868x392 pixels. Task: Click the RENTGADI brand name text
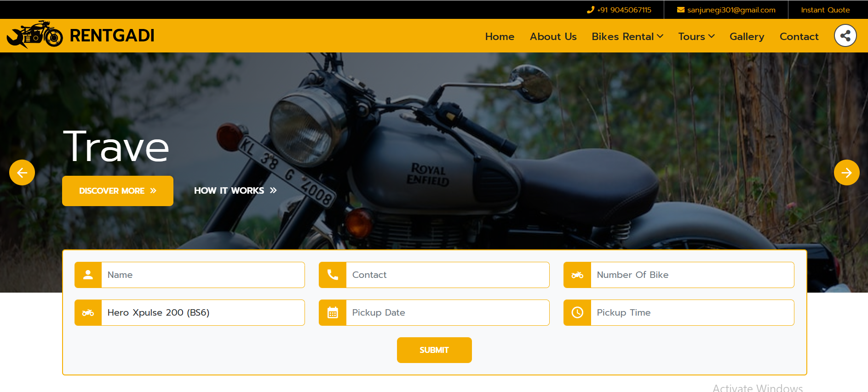click(x=112, y=35)
